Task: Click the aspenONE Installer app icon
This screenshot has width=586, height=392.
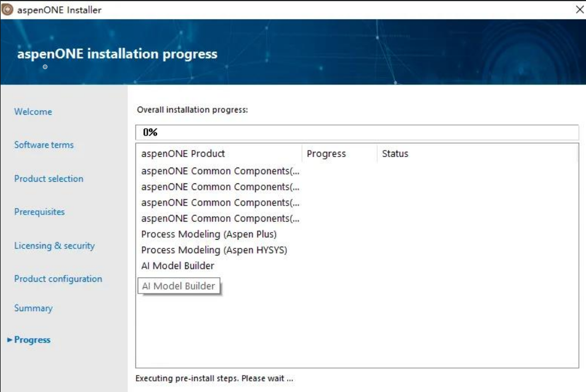Action: tap(7, 10)
